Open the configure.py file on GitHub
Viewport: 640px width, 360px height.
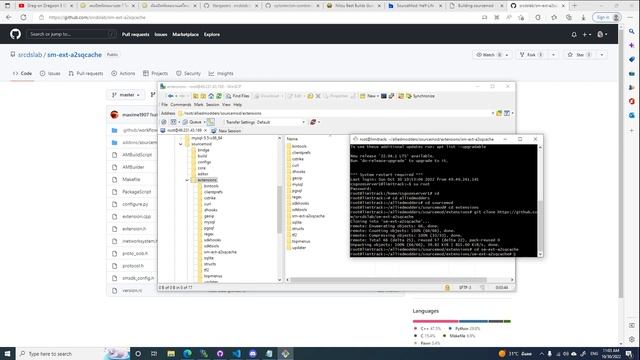coord(135,204)
